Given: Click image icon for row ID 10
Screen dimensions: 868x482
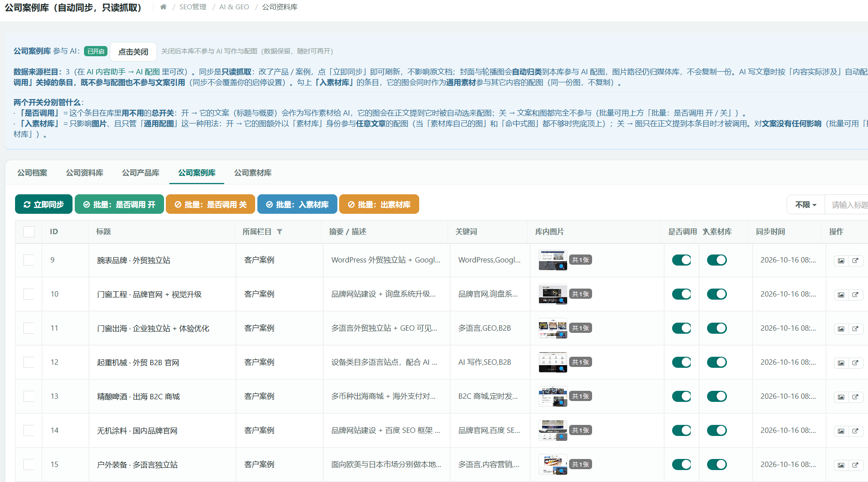Looking at the screenshot, I should click(x=841, y=295).
